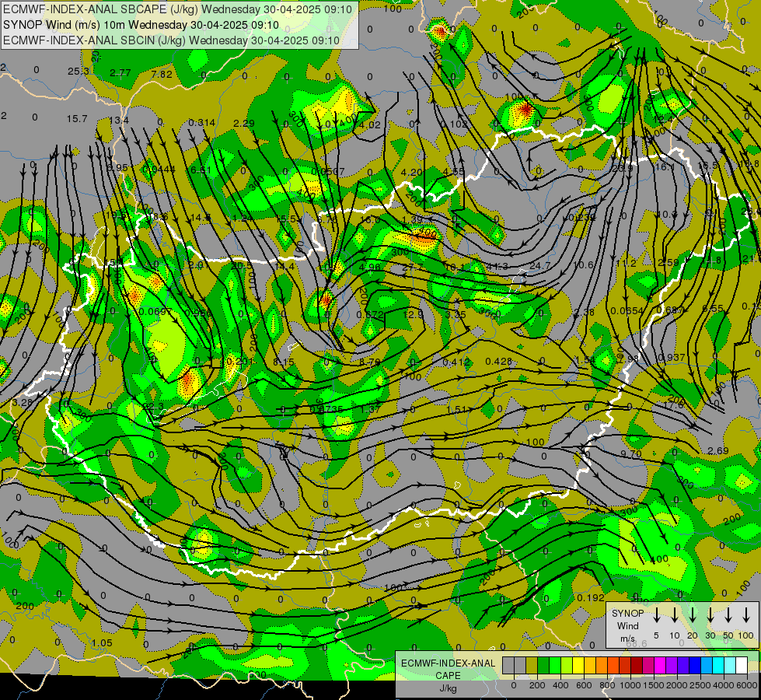Click the map value '0.0444'
The height and width of the screenshot is (700, 761).
pyautogui.click(x=159, y=169)
